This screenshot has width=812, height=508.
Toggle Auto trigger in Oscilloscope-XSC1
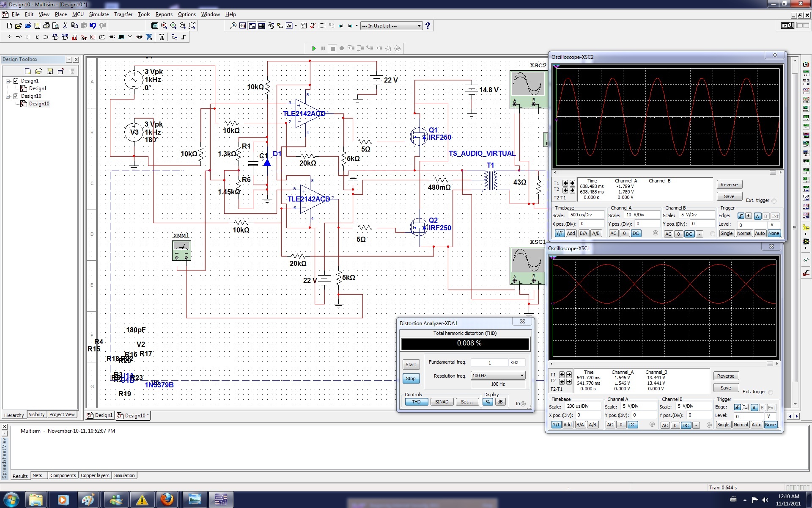point(756,425)
